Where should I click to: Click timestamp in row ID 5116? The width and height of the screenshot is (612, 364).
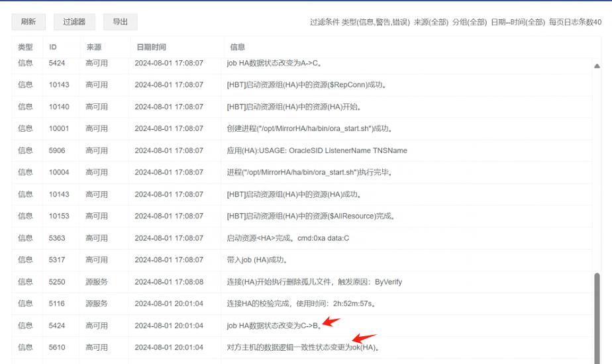(169, 304)
